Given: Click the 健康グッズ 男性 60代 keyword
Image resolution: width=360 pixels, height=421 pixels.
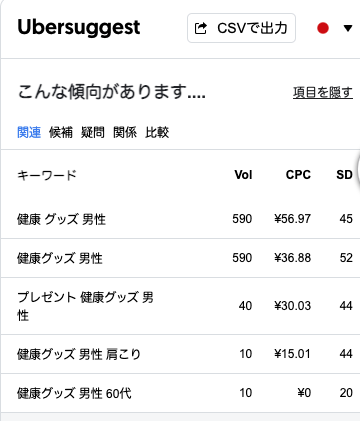Looking at the screenshot, I should (x=74, y=393).
